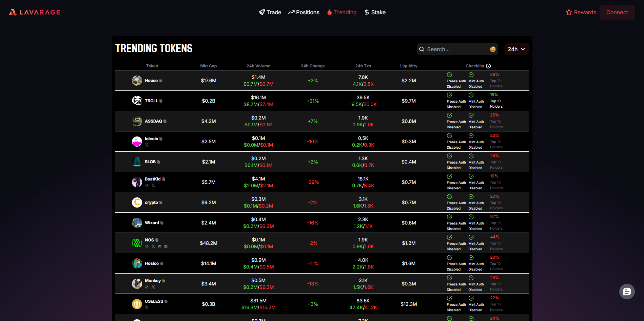Click the Checklist info icon

tap(488, 66)
